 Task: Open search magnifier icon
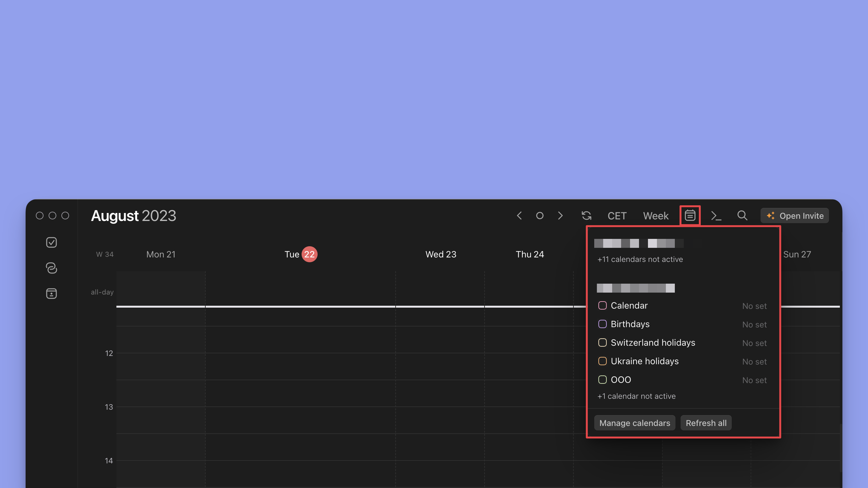(x=742, y=216)
